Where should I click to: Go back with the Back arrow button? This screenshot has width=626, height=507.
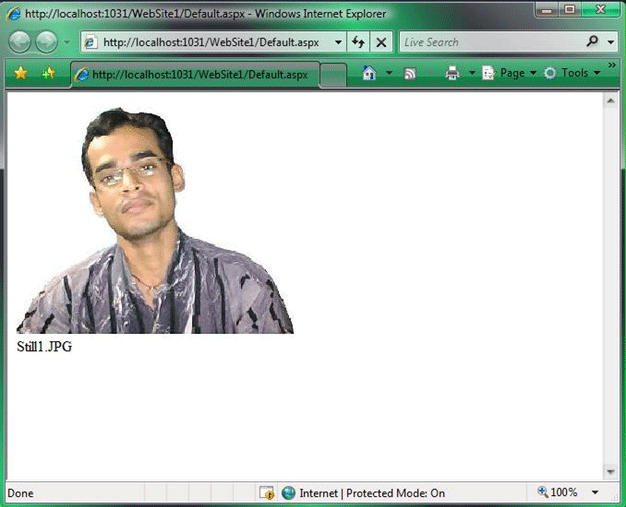point(20,42)
